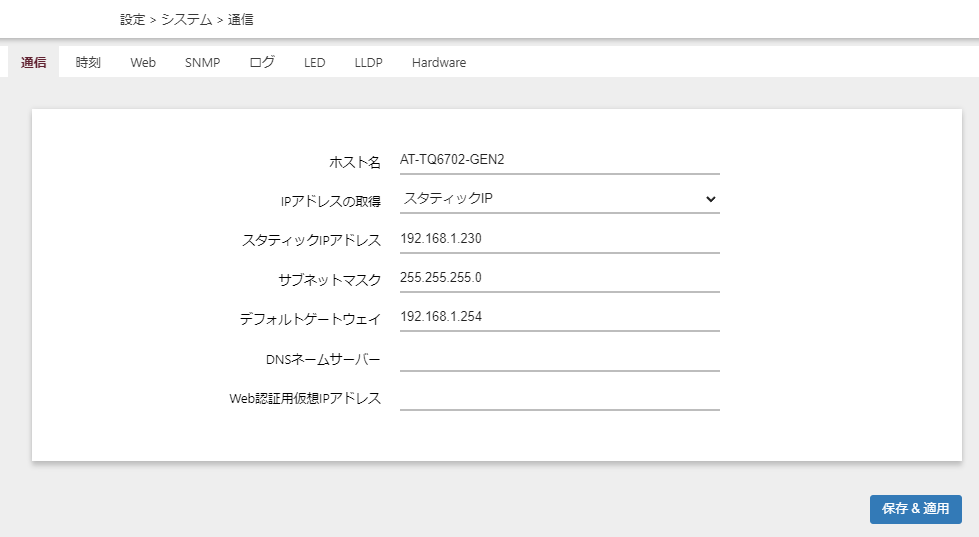979x537 pixels.
Task: Select the スタティックIP combo box
Action: [x=559, y=199]
